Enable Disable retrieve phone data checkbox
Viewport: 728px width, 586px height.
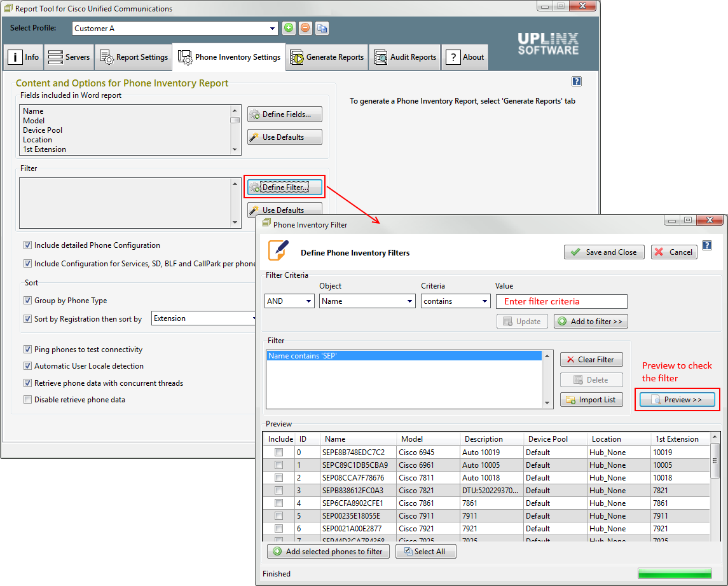(x=27, y=400)
